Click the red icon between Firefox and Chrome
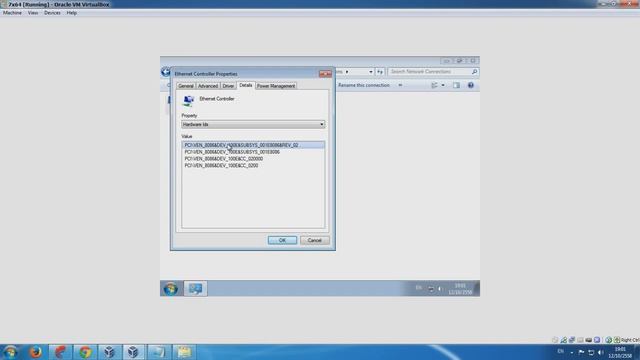 60,352
